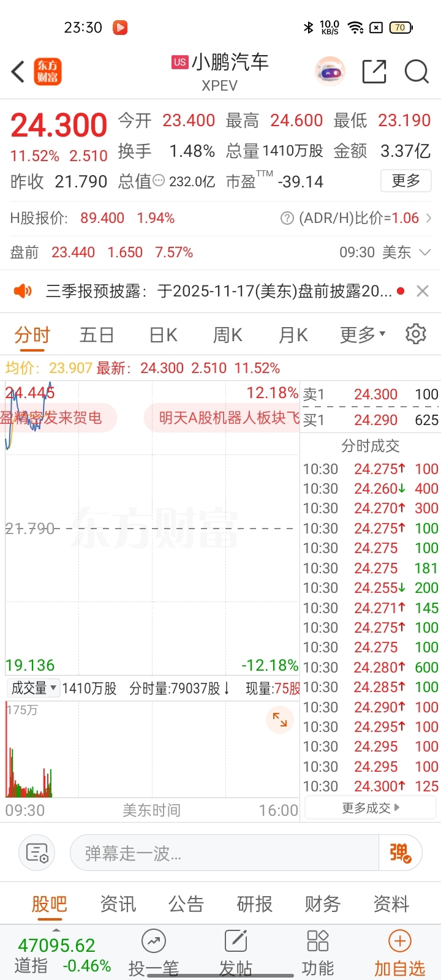Viewport: 441px width, 980px height.
Task: Tap the orange speaker announcement icon
Action: click(x=23, y=291)
